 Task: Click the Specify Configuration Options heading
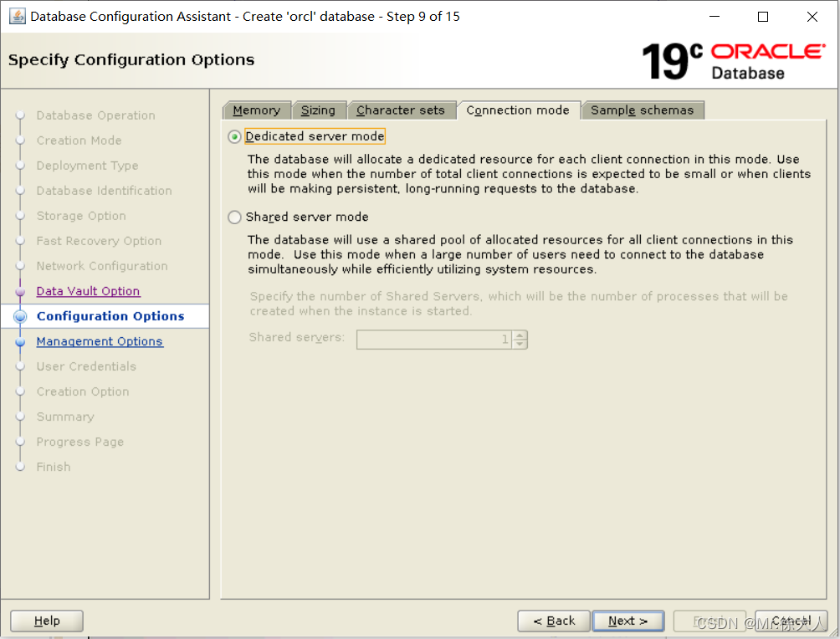click(131, 59)
